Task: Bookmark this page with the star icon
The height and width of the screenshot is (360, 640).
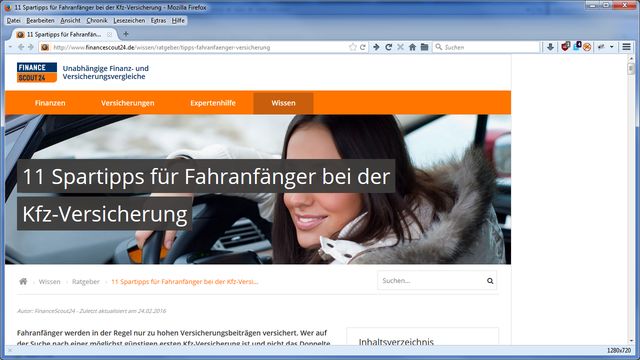Action: click(353, 47)
